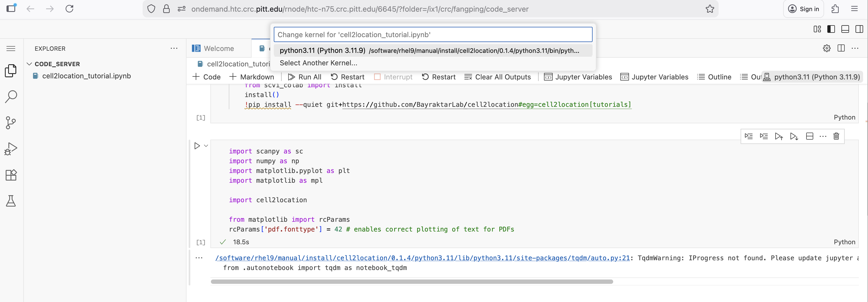The height and width of the screenshot is (302, 868).
Task: Open the Source Control view
Action: 11,123
